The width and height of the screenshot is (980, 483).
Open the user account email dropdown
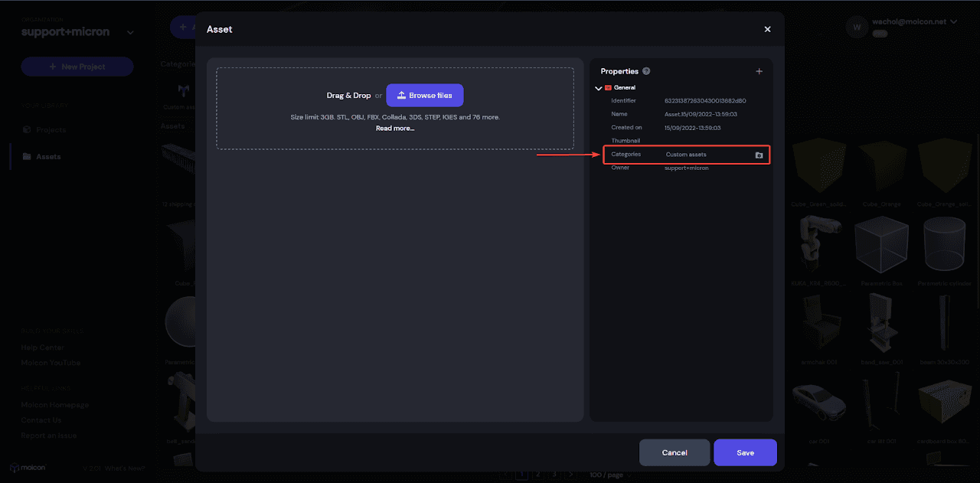point(953,22)
